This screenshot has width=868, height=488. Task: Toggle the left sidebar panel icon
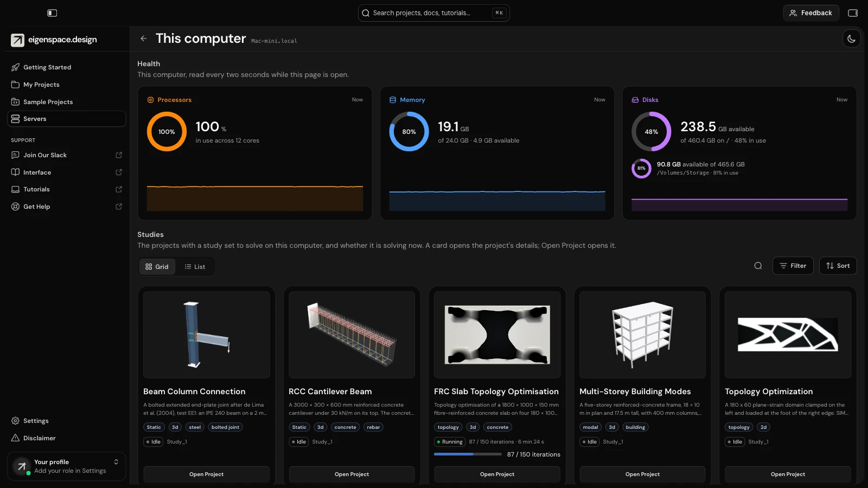[52, 13]
